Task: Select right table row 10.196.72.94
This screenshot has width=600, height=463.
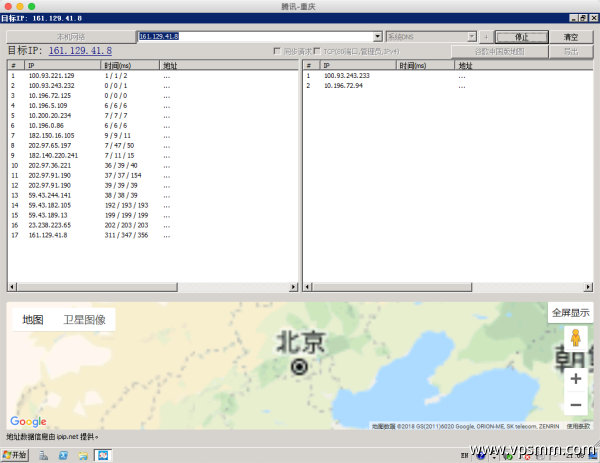Action: [448, 86]
